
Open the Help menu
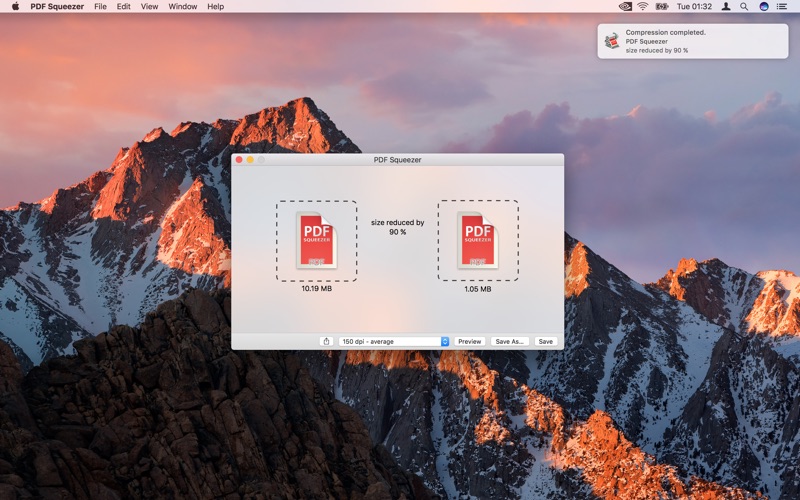[x=215, y=6]
